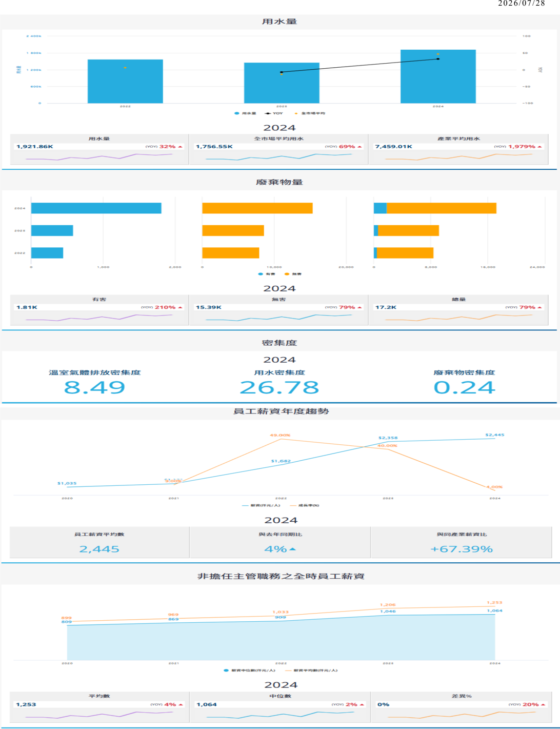Click the $1,035 data label for 2020

tap(67, 483)
